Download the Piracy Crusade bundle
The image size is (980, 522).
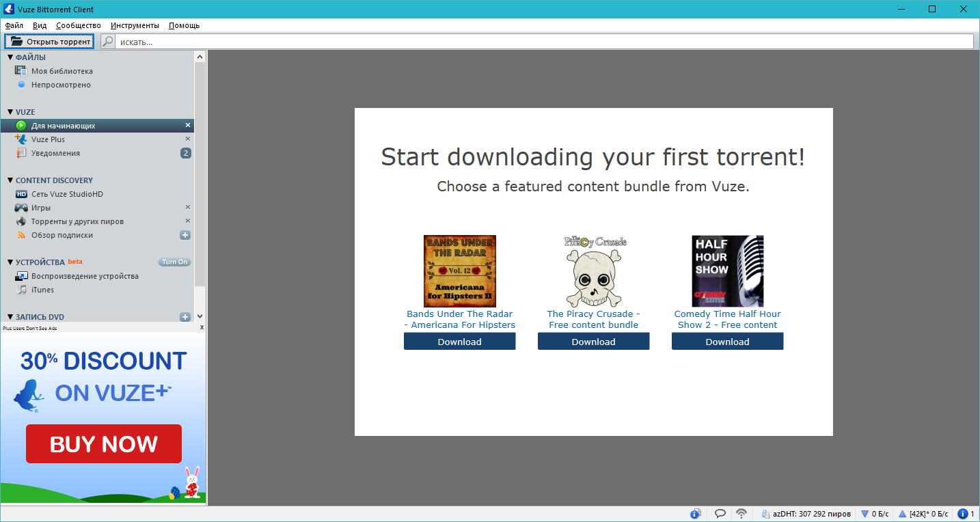pos(593,342)
